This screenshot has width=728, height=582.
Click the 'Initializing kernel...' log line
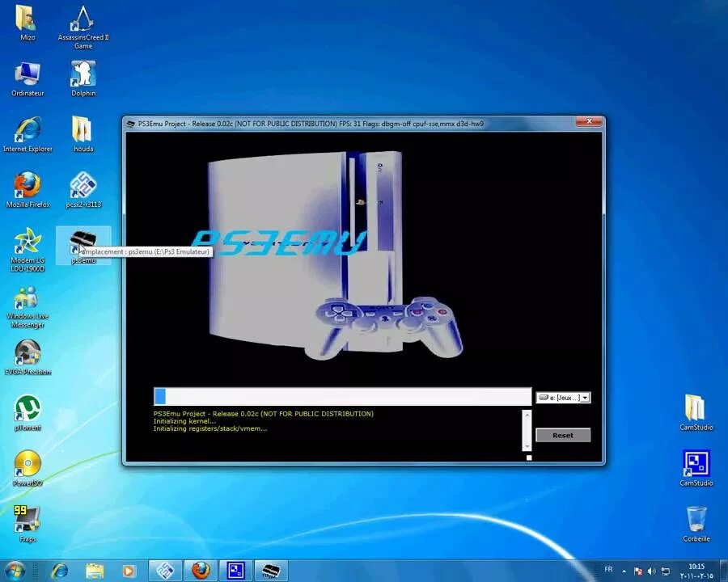[184, 421]
